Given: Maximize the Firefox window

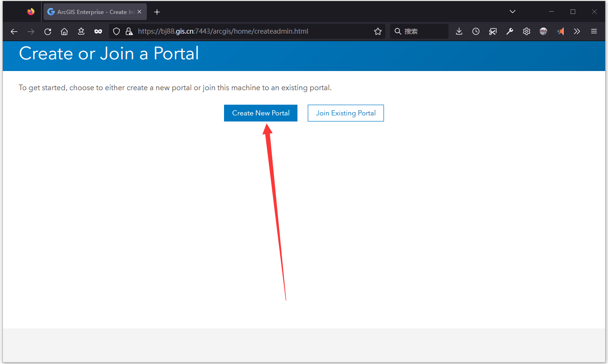Looking at the screenshot, I should tap(573, 12).
